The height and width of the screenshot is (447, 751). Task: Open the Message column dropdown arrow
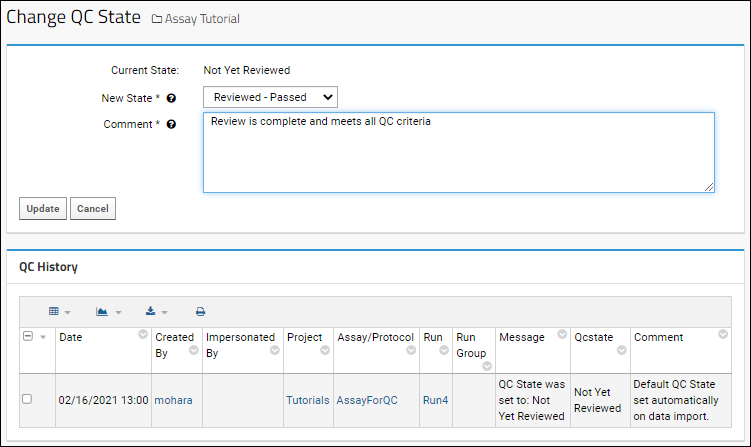(562, 334)
